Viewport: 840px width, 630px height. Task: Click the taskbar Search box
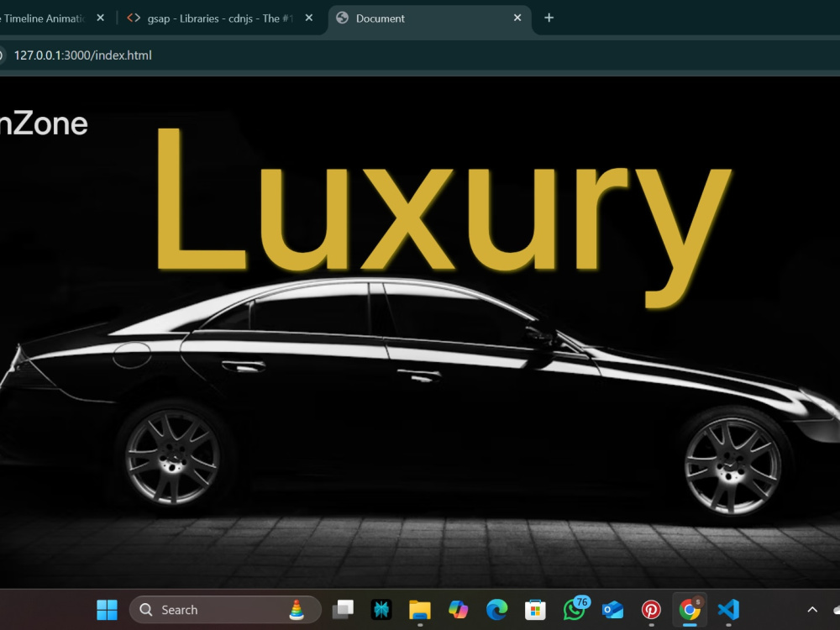coord(225,610)
